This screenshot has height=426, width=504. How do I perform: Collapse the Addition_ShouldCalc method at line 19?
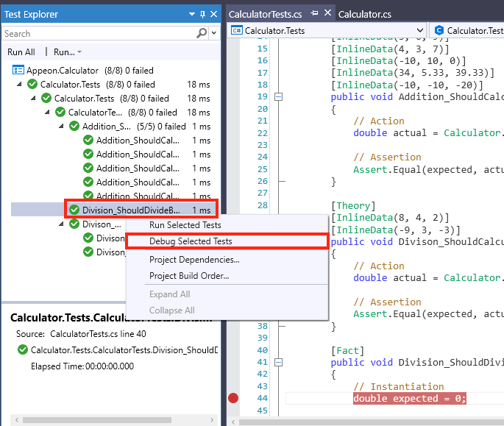(x=278, y=96)
